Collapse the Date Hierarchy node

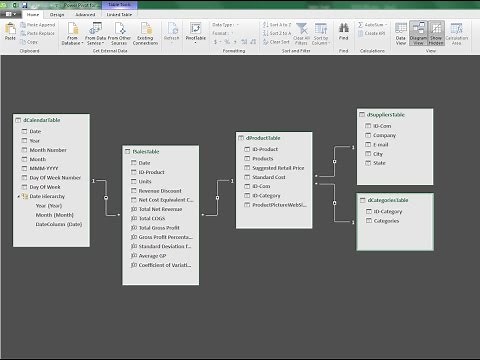click(19, 197)
